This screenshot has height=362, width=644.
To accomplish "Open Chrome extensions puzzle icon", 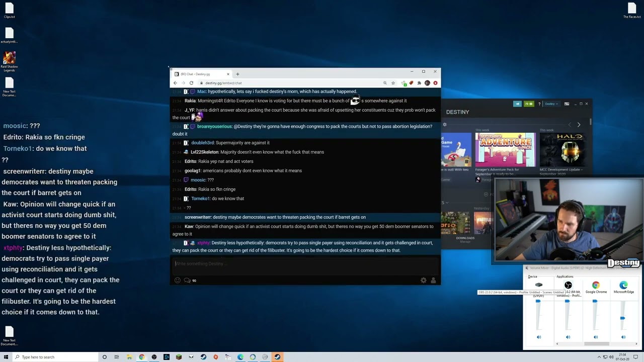I will click(x=419, y=83).
